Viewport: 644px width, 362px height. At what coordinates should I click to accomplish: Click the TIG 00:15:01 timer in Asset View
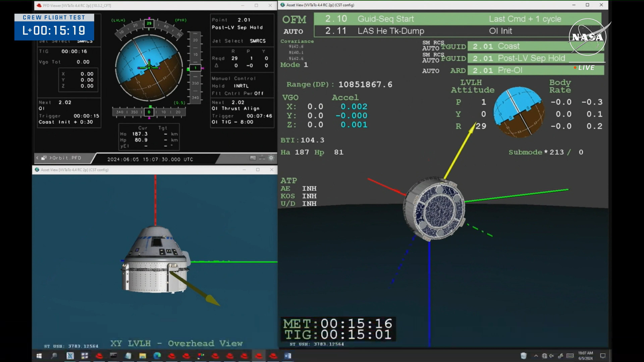(x=338, y=335)
